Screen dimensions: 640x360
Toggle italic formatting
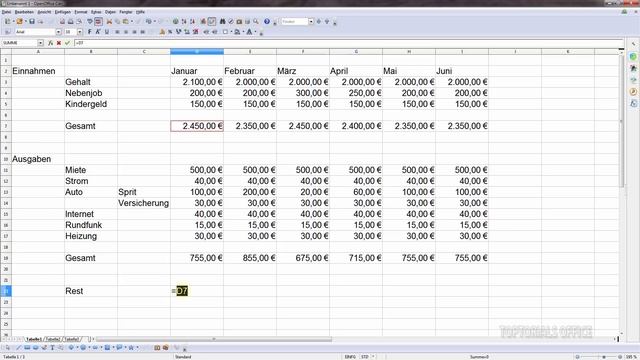(x=98, y=32)
